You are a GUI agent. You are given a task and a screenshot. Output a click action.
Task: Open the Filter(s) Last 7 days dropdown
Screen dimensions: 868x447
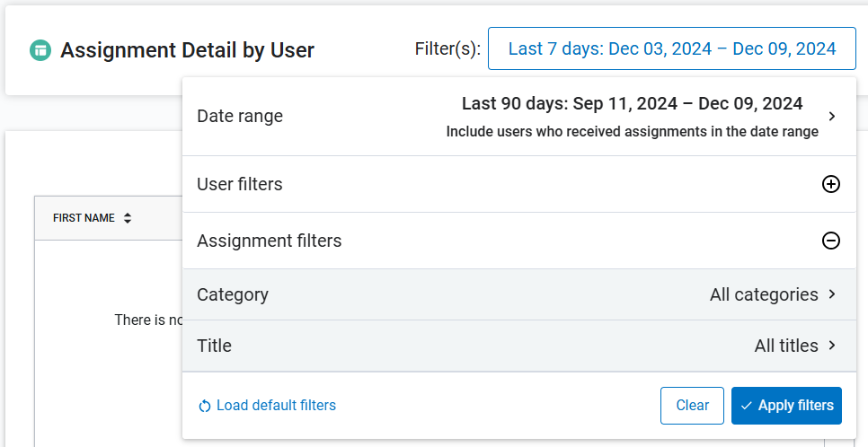671,48
